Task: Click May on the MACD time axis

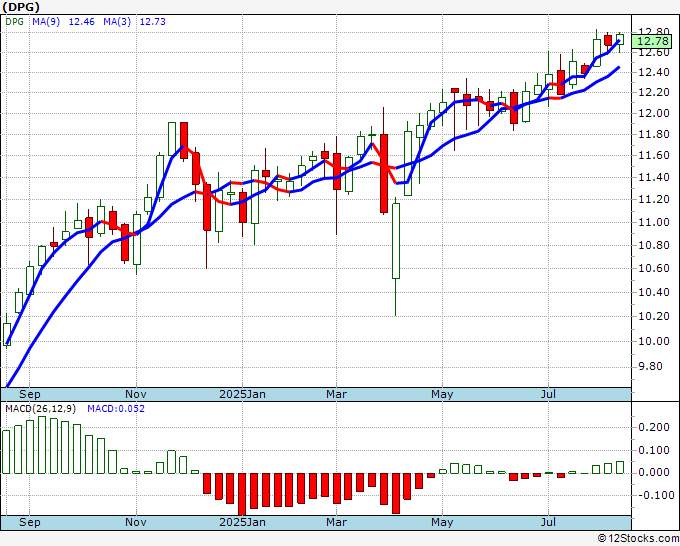Action: pos(442,522)
